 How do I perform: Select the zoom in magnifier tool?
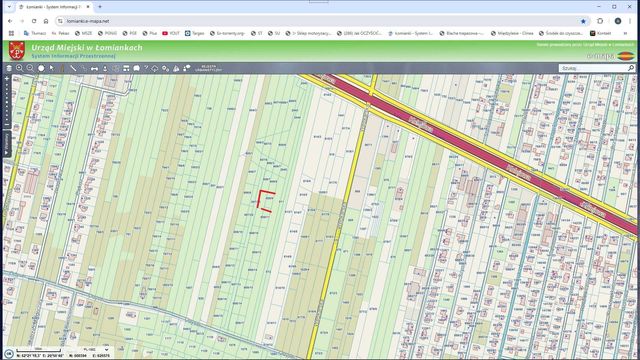tap(20, 68)
